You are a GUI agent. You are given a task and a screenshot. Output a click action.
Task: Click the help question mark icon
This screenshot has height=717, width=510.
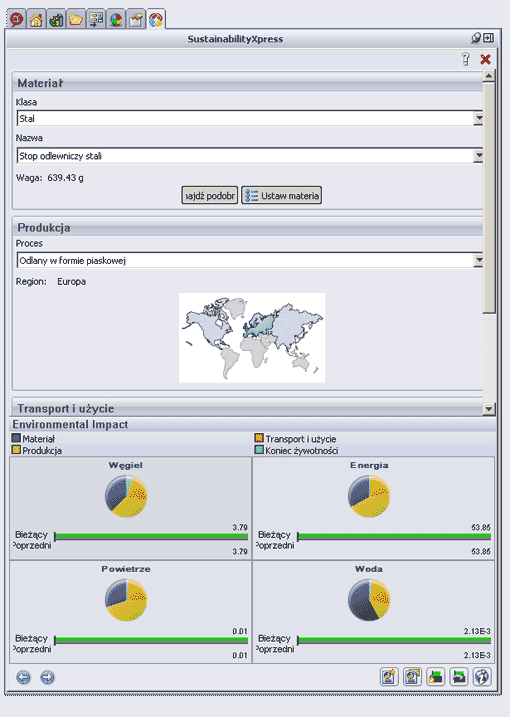466,59
